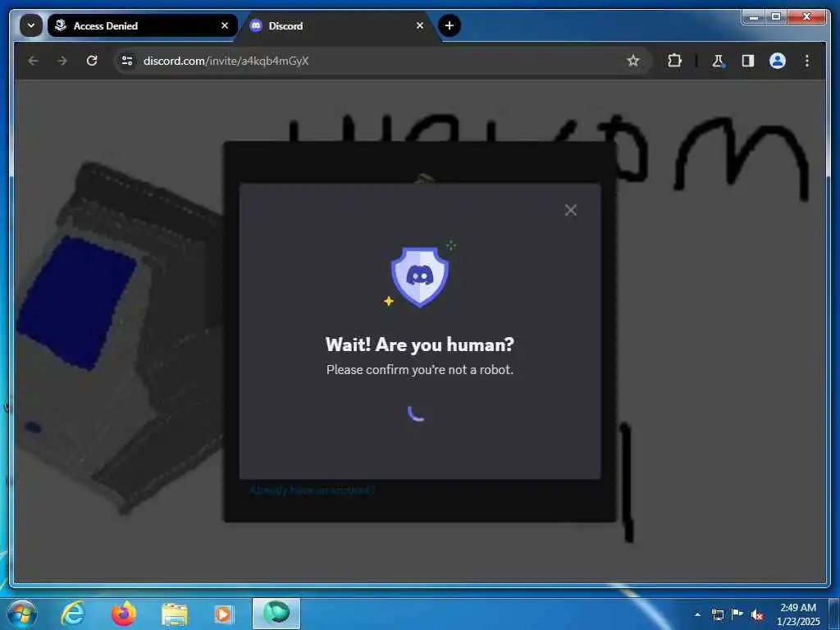This screenshot has height=630, width=840.
Task: Maximize the browser window
Action: [776, 16]
